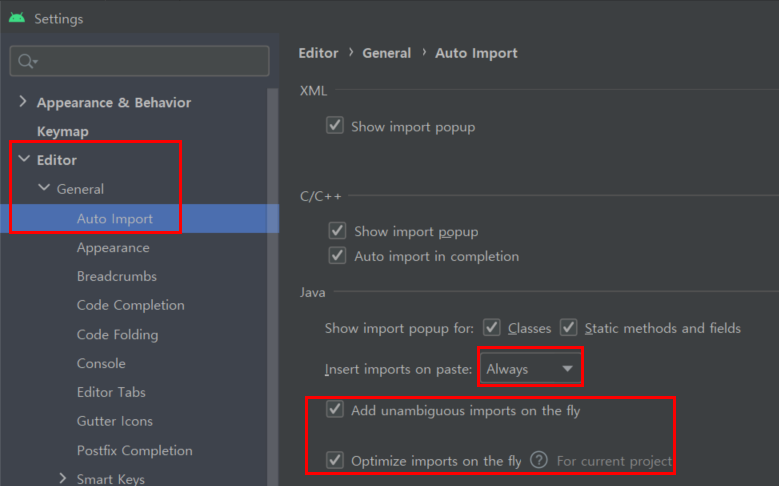Open Appearance under General
779x486 pixels.
(x=113, y=247)
